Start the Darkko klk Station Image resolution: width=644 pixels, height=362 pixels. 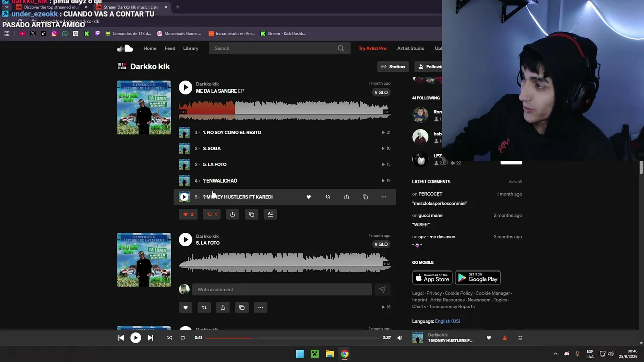(393, 67)
